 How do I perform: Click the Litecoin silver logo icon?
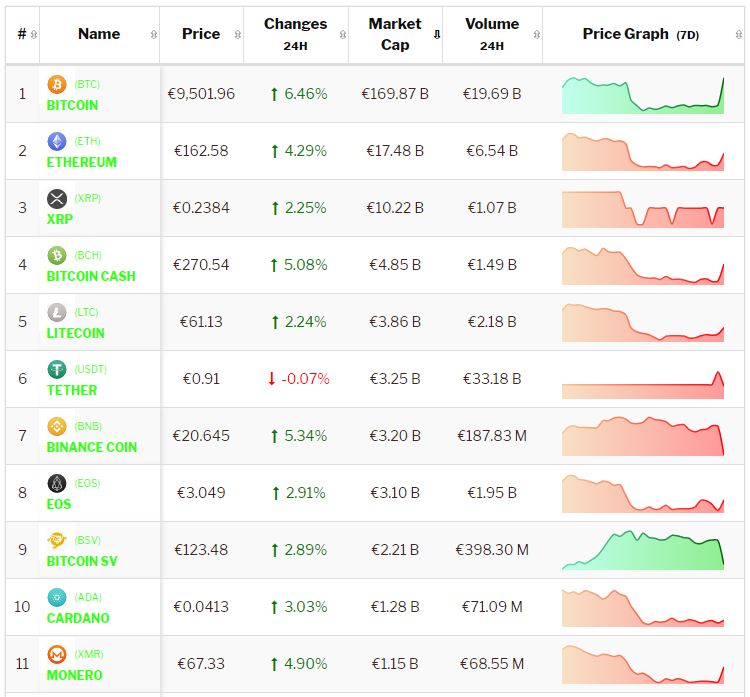pyautogui.click(x=57, y=313)
